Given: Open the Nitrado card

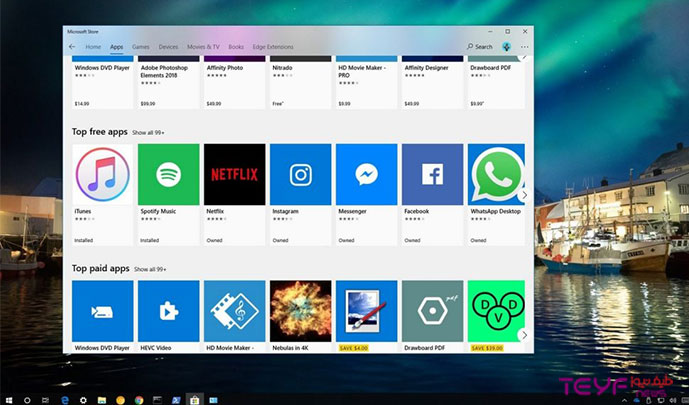Looking at the screenshot, I should pyautogui.click(x=301, y=82).
